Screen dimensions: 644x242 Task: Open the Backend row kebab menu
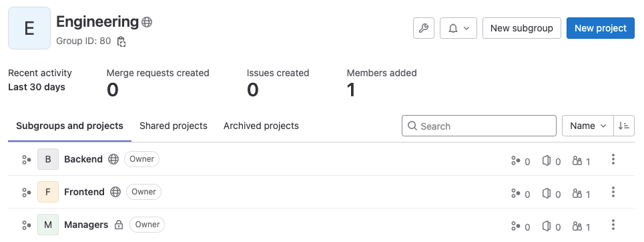pos(613,159)
